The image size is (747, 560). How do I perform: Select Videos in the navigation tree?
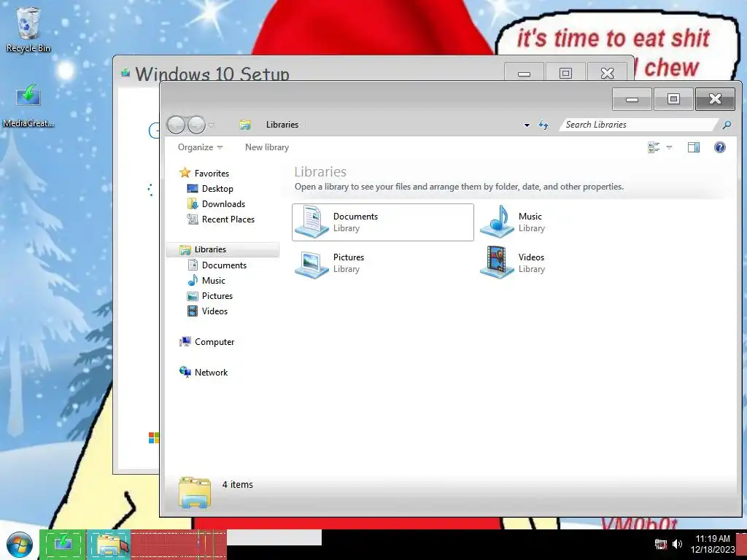click(214, 311)
